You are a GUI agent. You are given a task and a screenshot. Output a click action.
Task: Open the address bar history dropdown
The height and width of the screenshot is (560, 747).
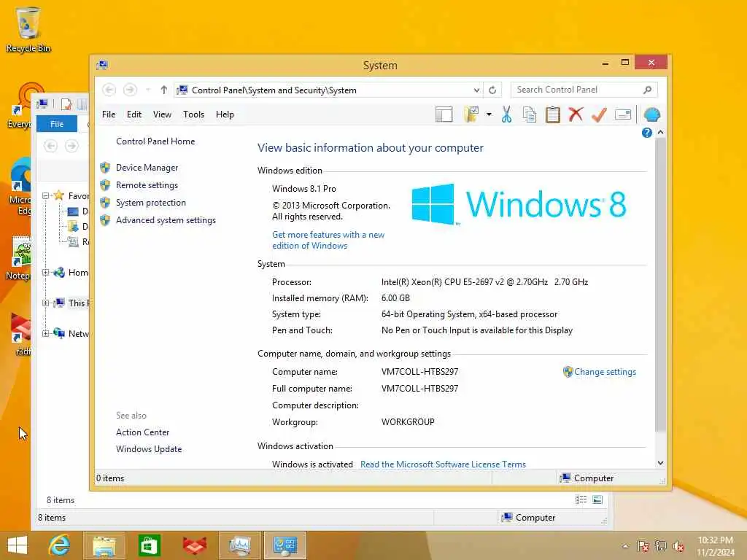(x=476, y=90)
